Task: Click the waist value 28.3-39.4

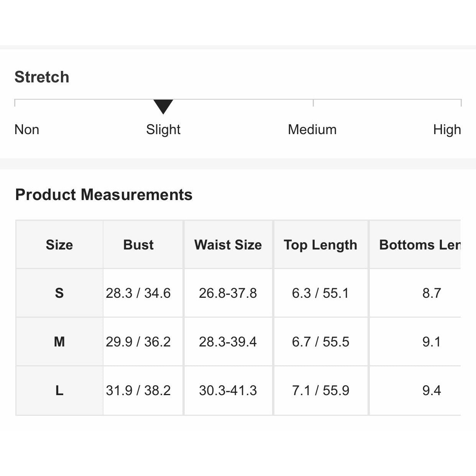Action: pyautogui.click(x=228, y=341)
